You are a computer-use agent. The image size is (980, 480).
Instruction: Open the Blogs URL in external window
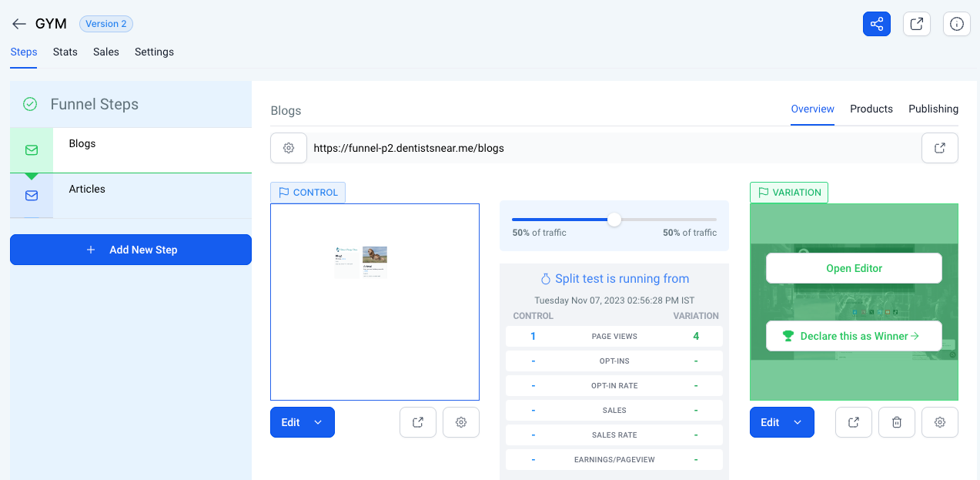939,148
